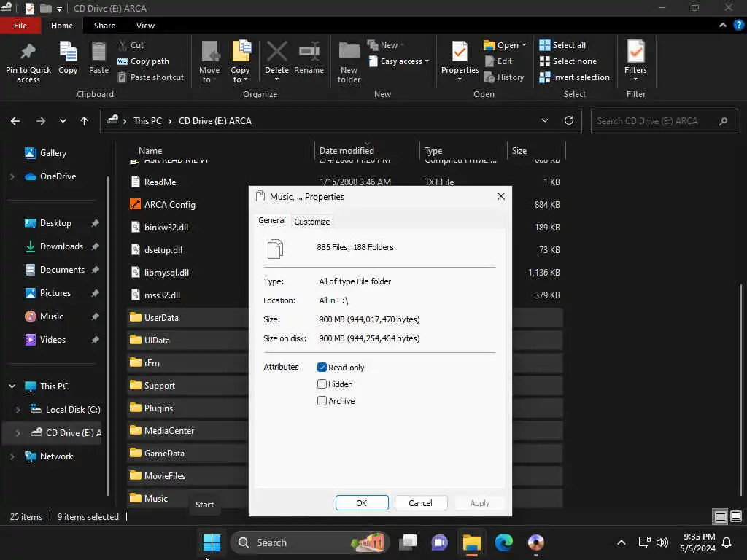Screen dimensions: 747x560
Task: Click Pin to Quick access icon
Action: coord(28,52)
